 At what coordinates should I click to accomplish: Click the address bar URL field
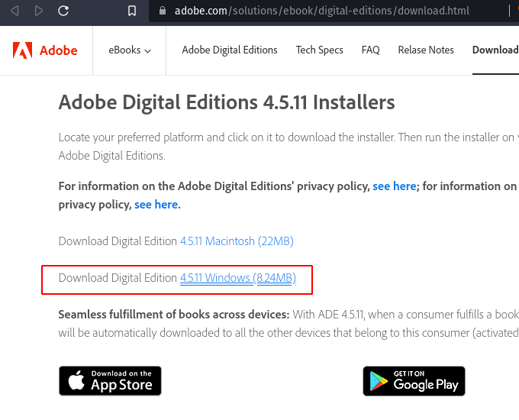tap(322, 11)
